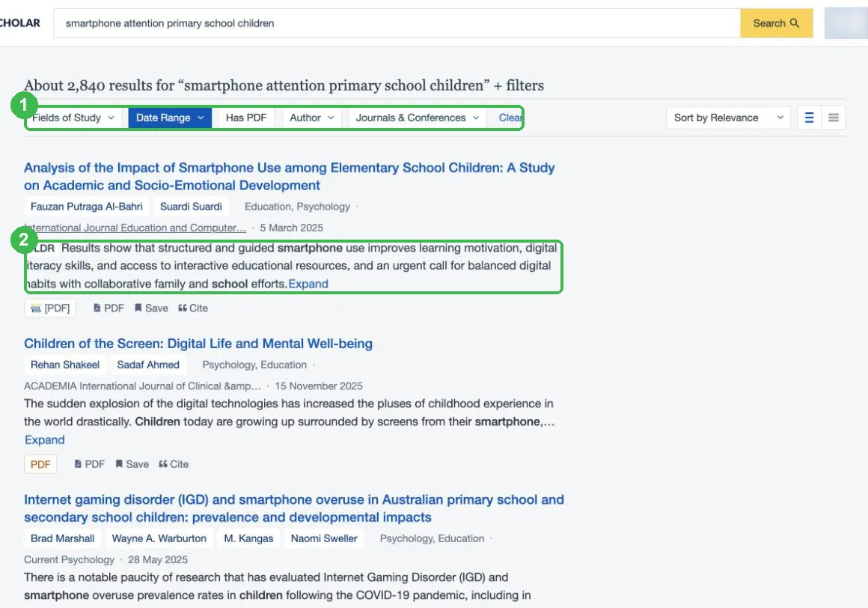The image size is (868, 608).
Task: Click PDF icon link under Children of the Screen
Action: 89,464
